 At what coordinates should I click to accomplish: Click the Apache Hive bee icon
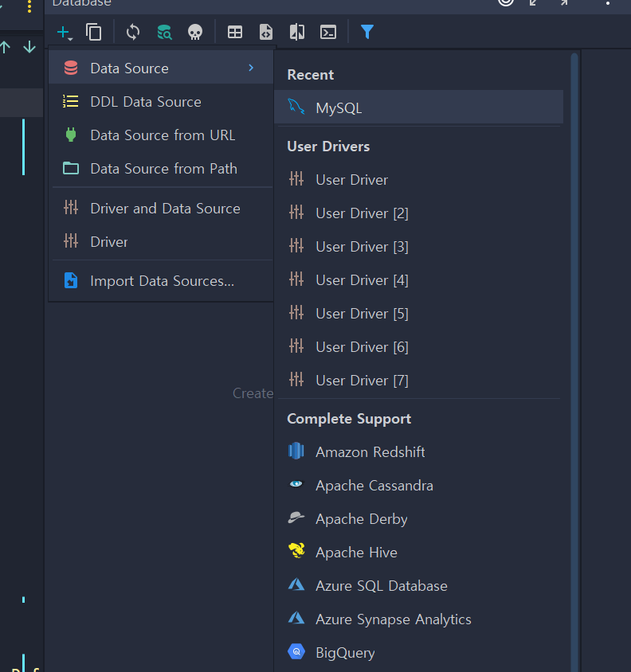(x=296, y=550)
